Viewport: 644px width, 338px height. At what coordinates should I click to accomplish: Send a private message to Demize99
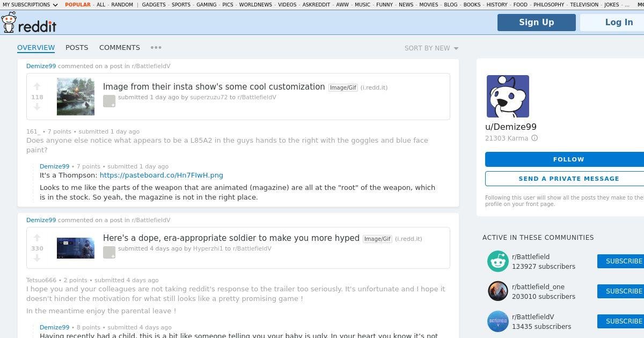point(565,179)
